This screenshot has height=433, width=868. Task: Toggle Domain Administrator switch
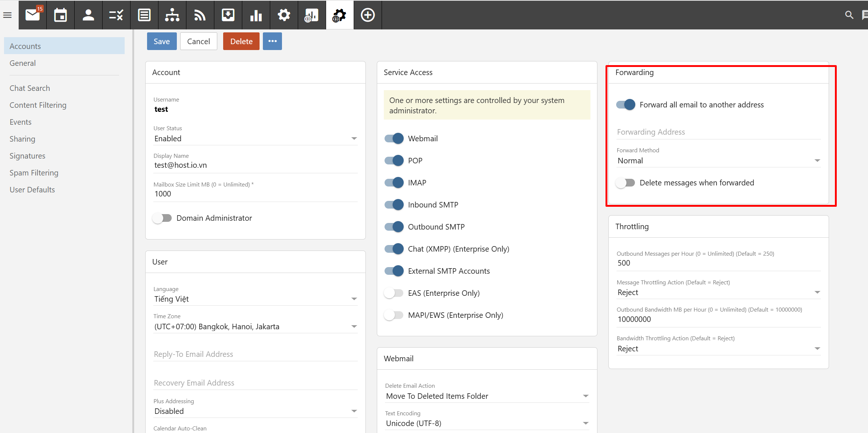162,218
